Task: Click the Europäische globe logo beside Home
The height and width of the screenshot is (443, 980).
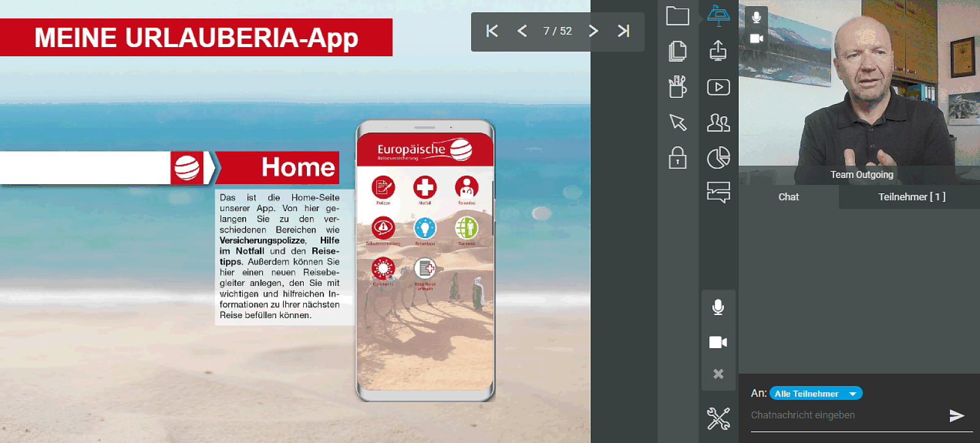Action: (187, 168)
